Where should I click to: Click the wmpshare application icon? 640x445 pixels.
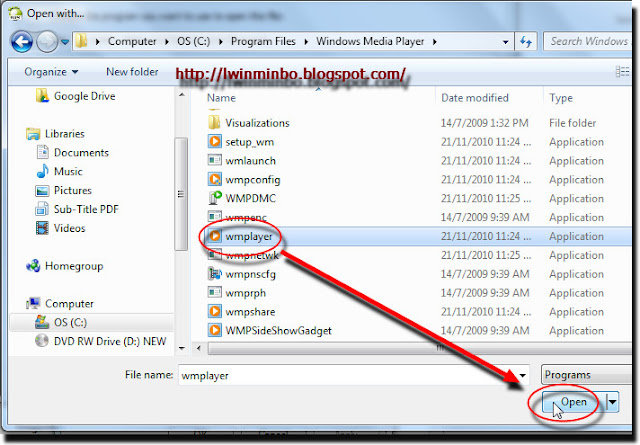point(215,312)
